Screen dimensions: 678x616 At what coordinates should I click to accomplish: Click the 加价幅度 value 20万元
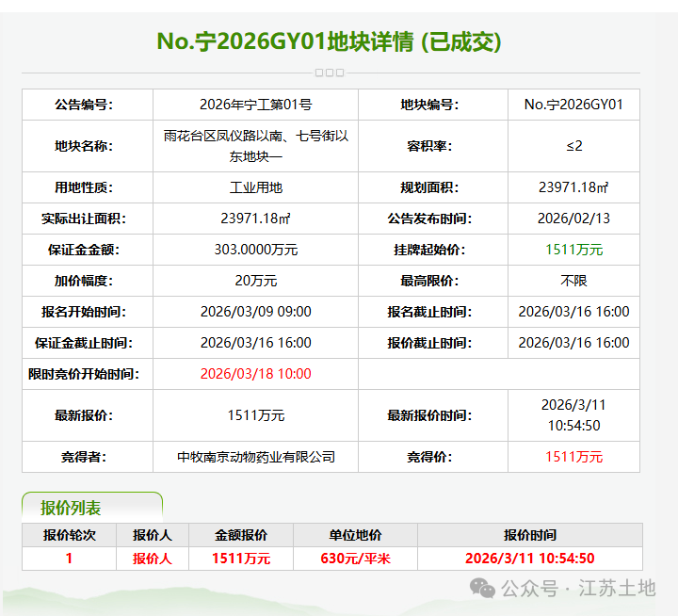tap(255, 281)
